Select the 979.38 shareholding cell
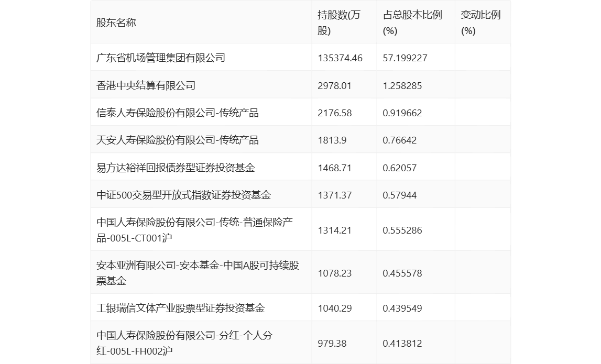This screenshot has width=601, height=364. (332, 343)
